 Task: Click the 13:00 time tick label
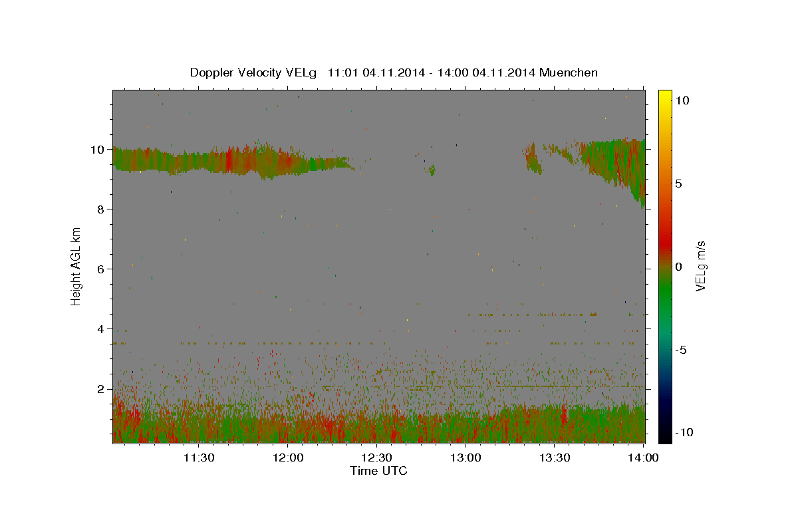click(x=465, y=458)
